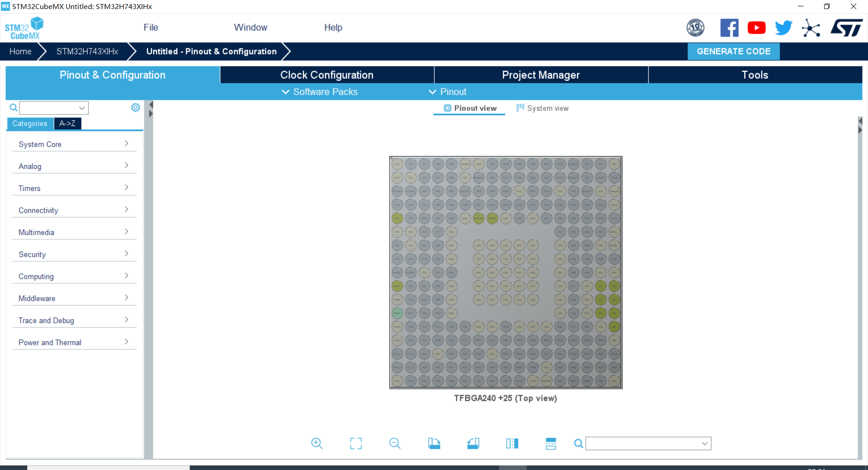Screen dimensions: 868x470
Task: Open the ST Twitter icon
Action: [x=783, y=28]
